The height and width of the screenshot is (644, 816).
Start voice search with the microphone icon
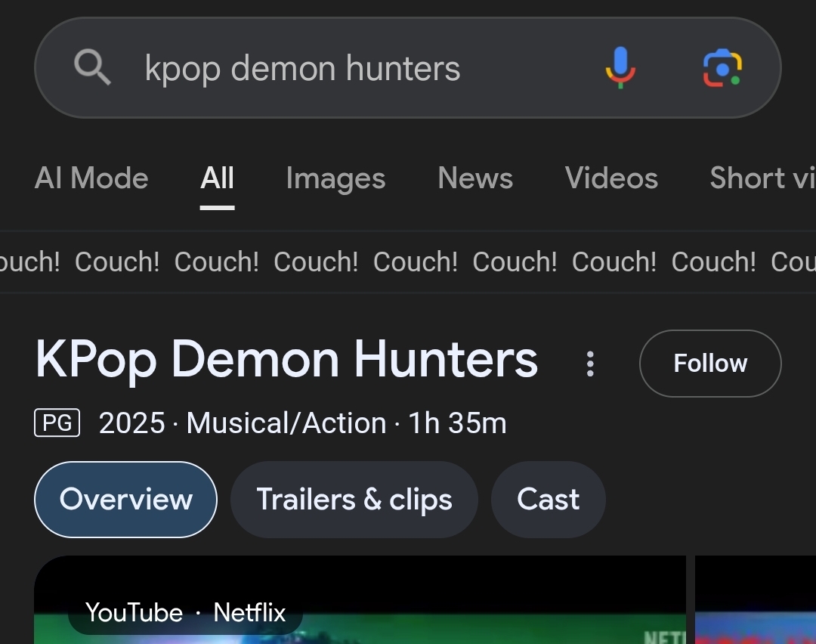pyautogui.click(x=620, y=68)
